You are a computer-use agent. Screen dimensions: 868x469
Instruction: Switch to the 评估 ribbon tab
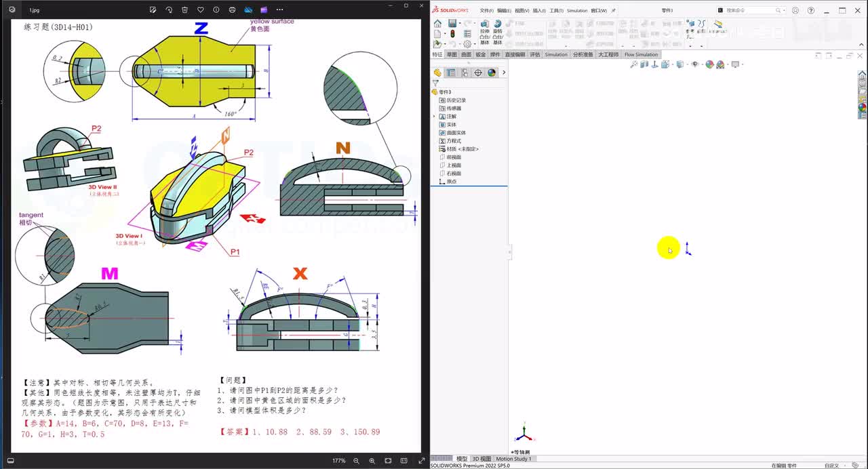[535, 54]
